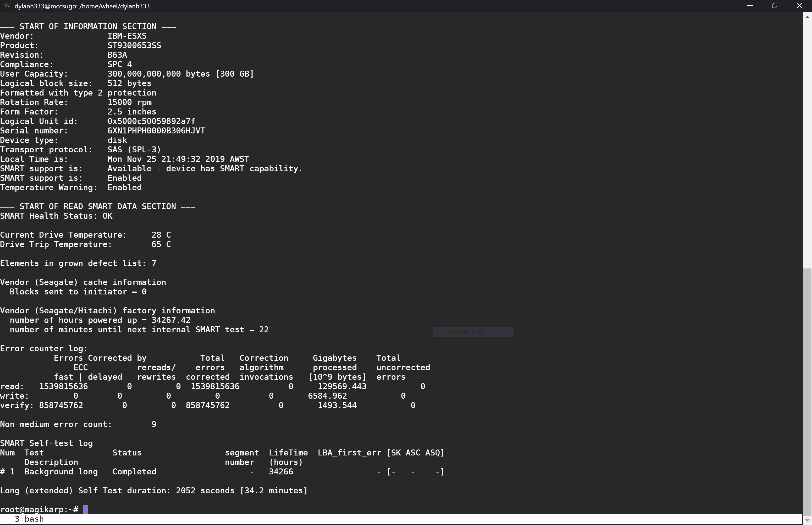
Task: Click the prompt cursor after root@magikarp
Action: click(x=86, y=509)
